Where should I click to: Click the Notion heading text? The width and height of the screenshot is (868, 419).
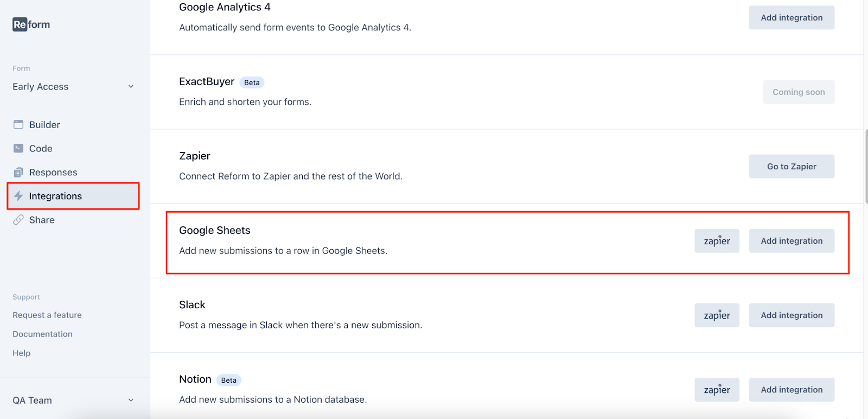pyautogui.click(x=195, y=379)
